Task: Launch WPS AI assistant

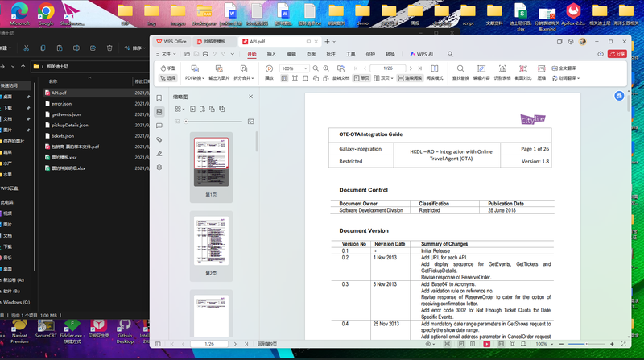Action: point(421,54)
